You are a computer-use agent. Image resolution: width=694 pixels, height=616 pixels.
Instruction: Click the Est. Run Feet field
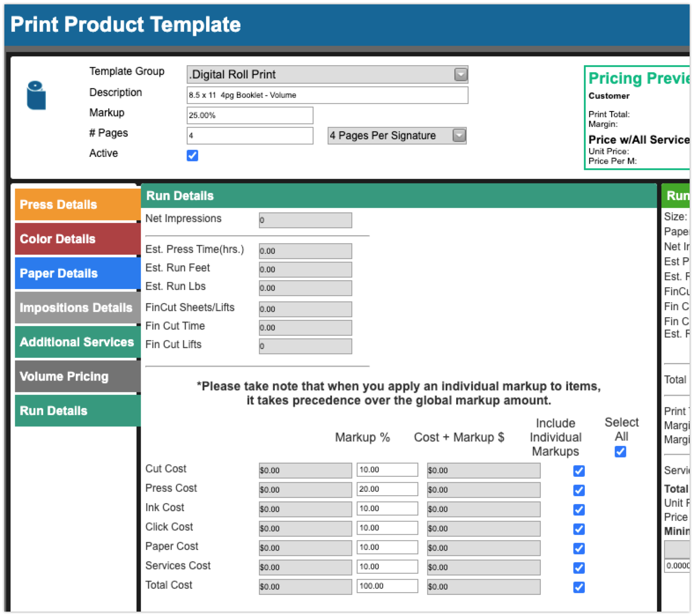[x=305, y=270]
